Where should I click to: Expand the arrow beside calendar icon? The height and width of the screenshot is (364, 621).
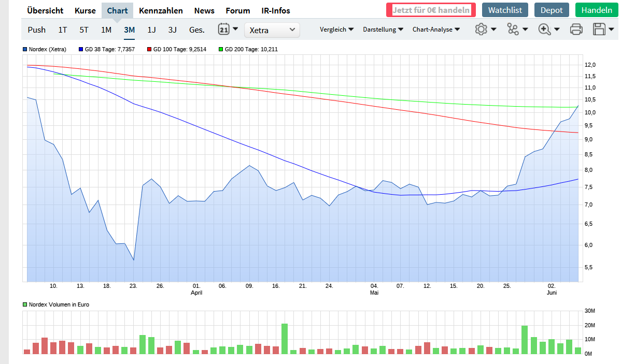point(235,29)
